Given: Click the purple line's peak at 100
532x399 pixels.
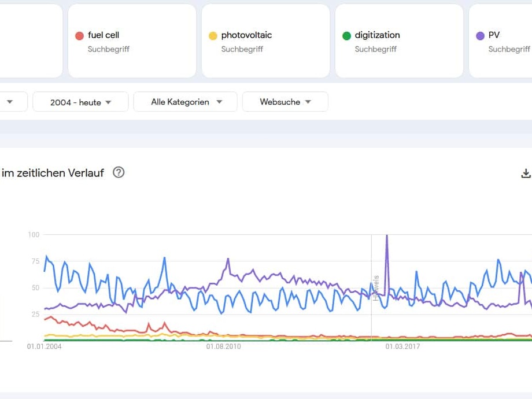Looking at the screenshot, I should click(387, 235).
